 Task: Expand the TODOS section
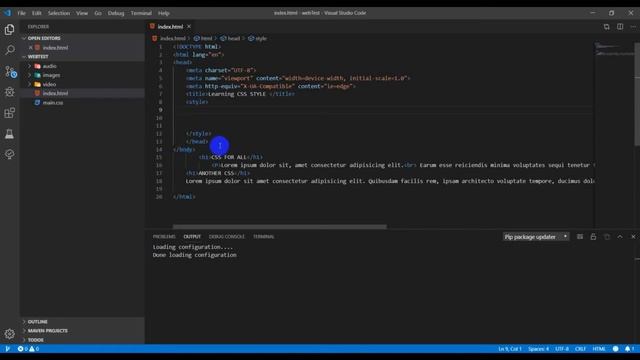(82, 340)
